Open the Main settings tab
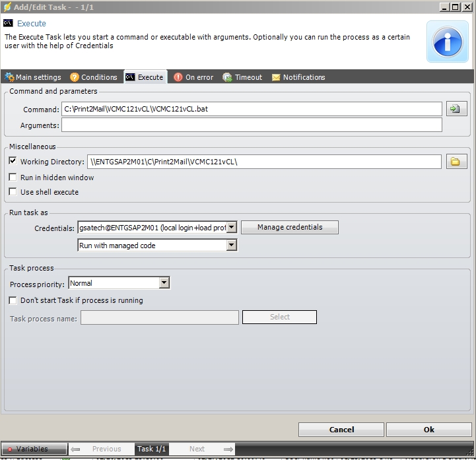Screen dimensions: 476x460 coord(33,77)
